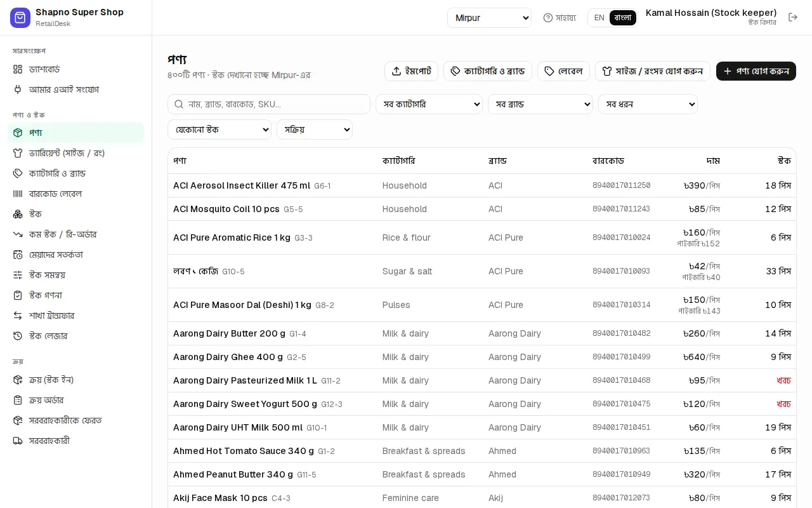
Task: Open the সব ধরন type dropdown
Action: [x=648, y=104]
